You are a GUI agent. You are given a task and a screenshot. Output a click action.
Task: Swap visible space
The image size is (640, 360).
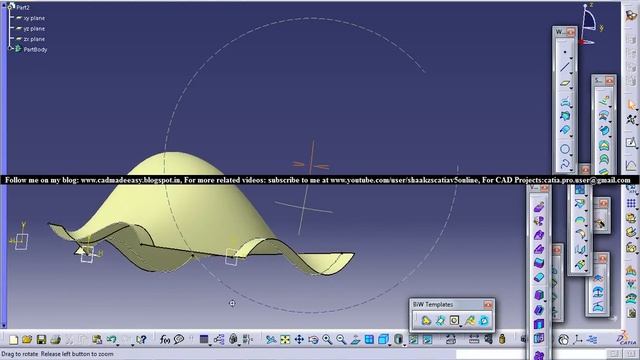point(427,339)
